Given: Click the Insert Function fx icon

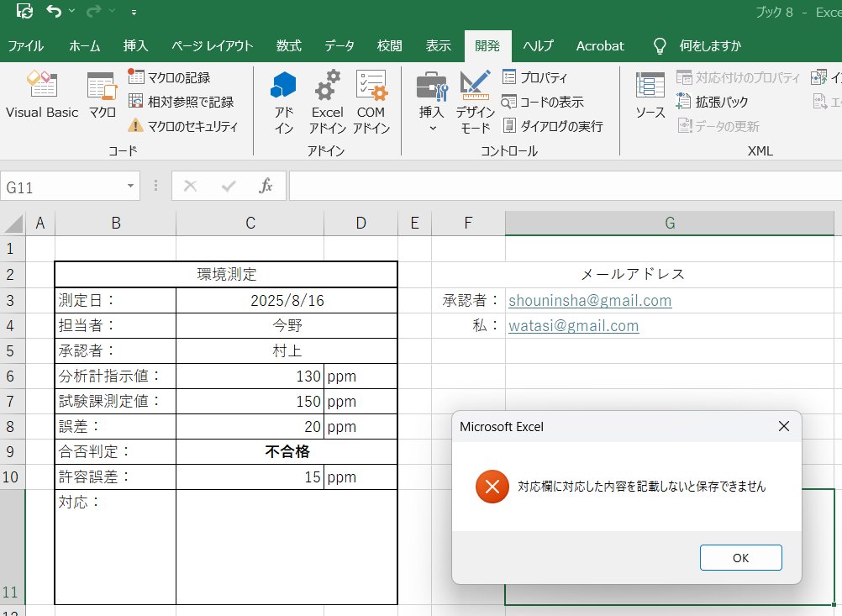Looking at the screenshot, I should point(266,186).
